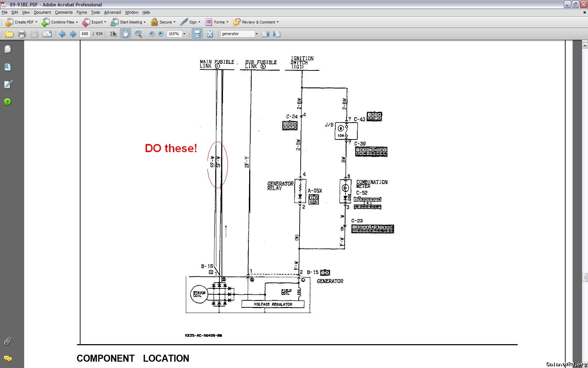This screenshot has height=368, width=588.
Task: Click the Zoom In plus button
Action: [161, 34]
